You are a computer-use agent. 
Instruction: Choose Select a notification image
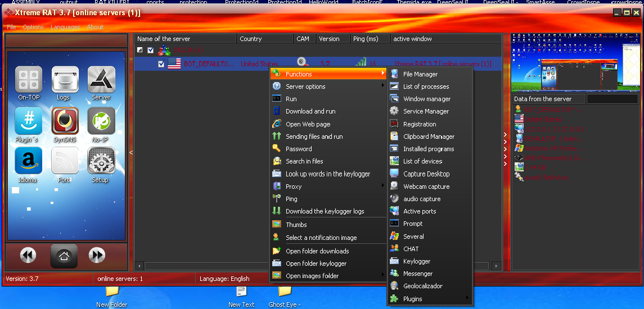coord(328,238)
